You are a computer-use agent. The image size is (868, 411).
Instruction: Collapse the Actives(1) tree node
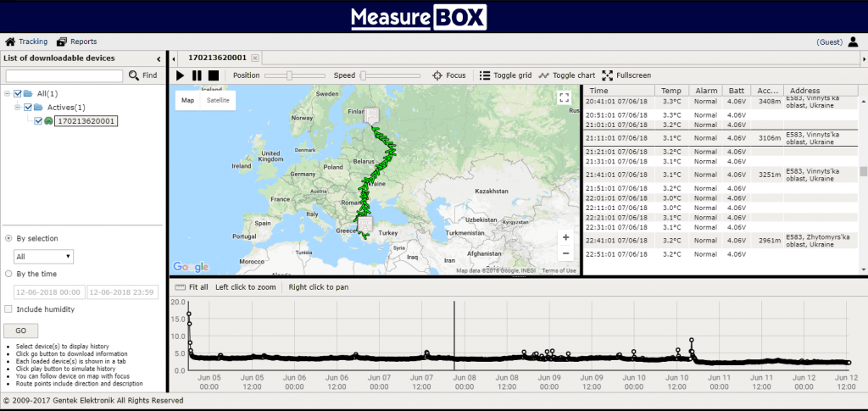point(17,108)
